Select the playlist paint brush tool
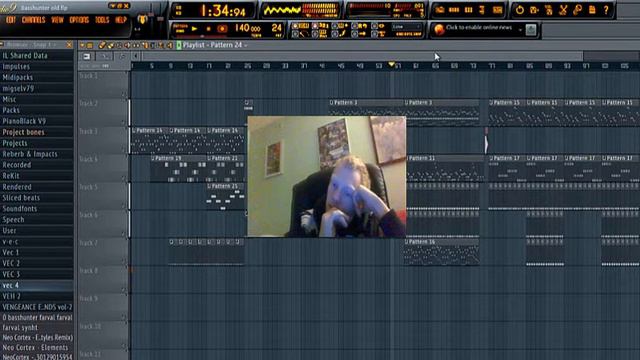 point(110,45)
